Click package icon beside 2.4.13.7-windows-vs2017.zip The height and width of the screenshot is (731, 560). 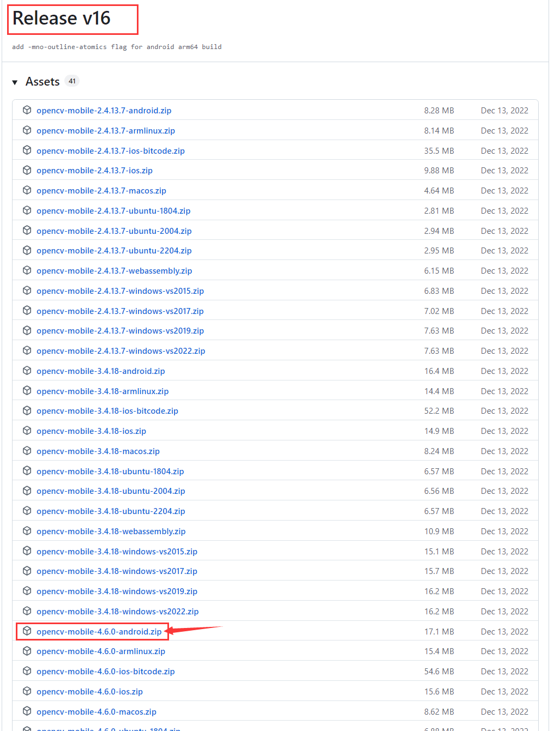[27, 311]
